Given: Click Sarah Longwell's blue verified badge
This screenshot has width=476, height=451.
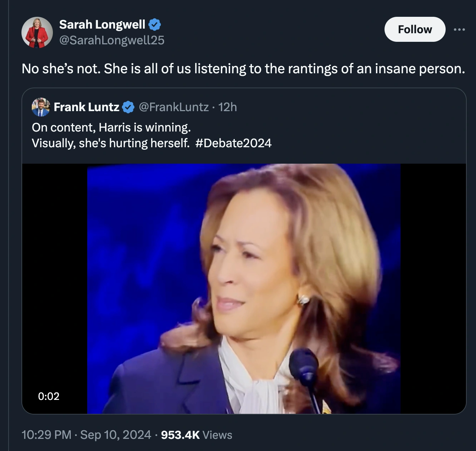Looking at the screenshot, I should tap(154, 25).
